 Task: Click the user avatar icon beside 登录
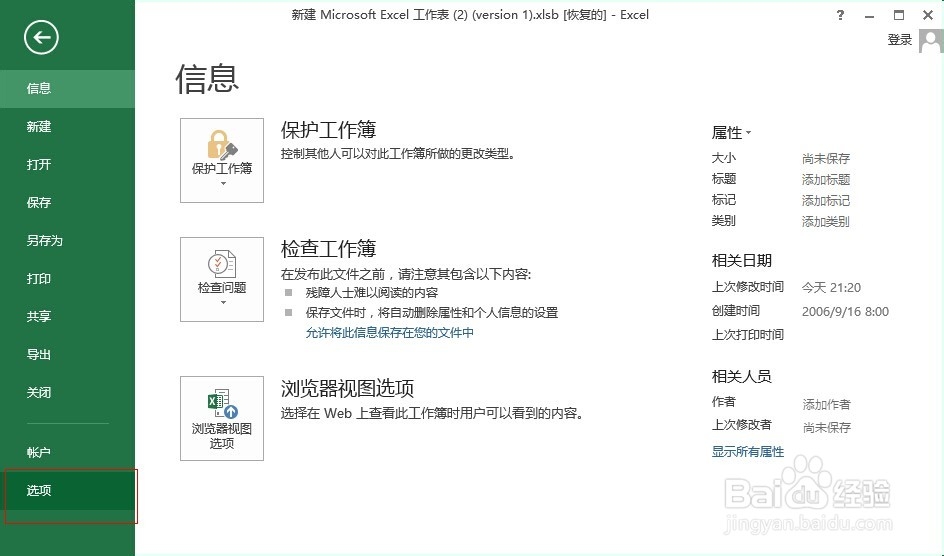(x=931, y=42)
